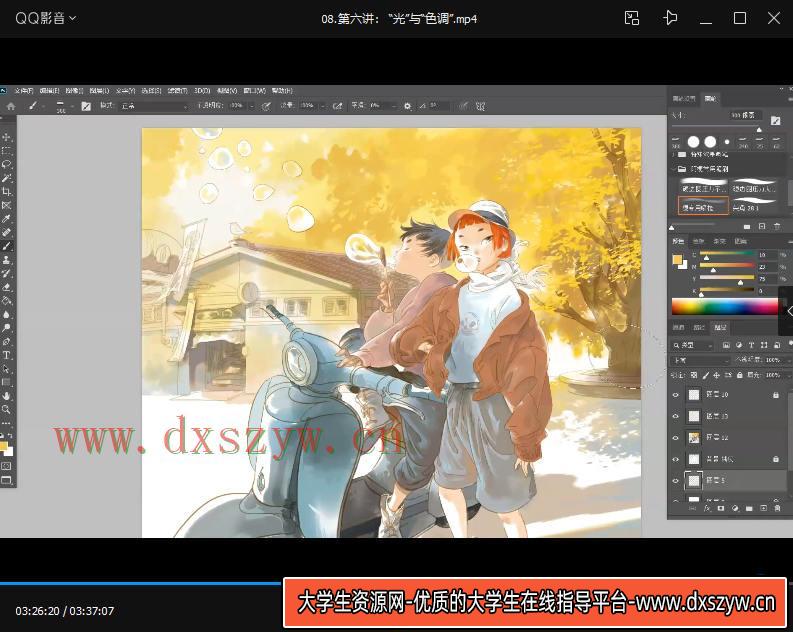Click the opacity value field

236,106
